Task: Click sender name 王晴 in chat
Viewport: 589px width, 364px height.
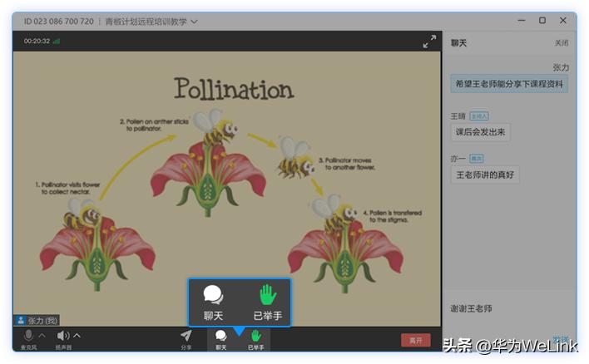Action: tap(458, 116)
